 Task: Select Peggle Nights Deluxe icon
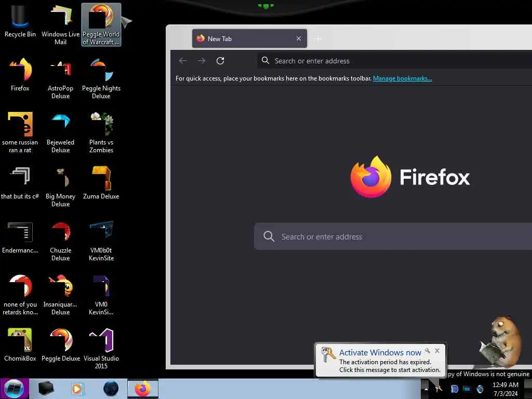101,79
